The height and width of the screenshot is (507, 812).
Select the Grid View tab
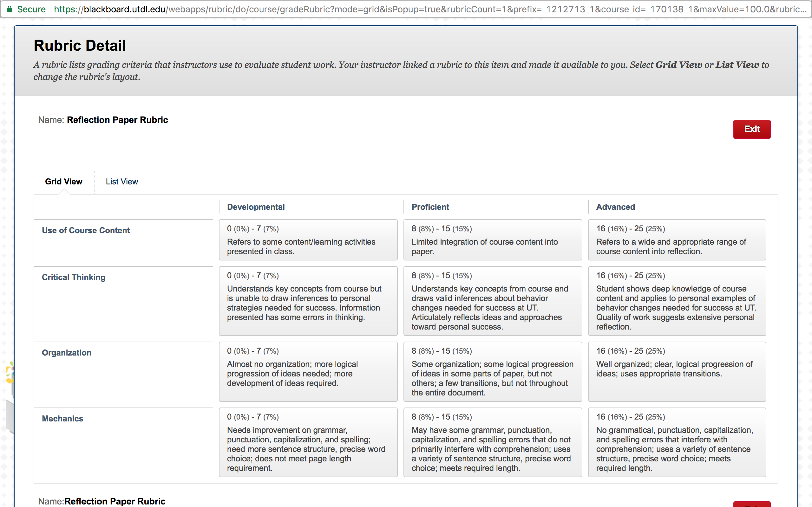tap(63, 181)
